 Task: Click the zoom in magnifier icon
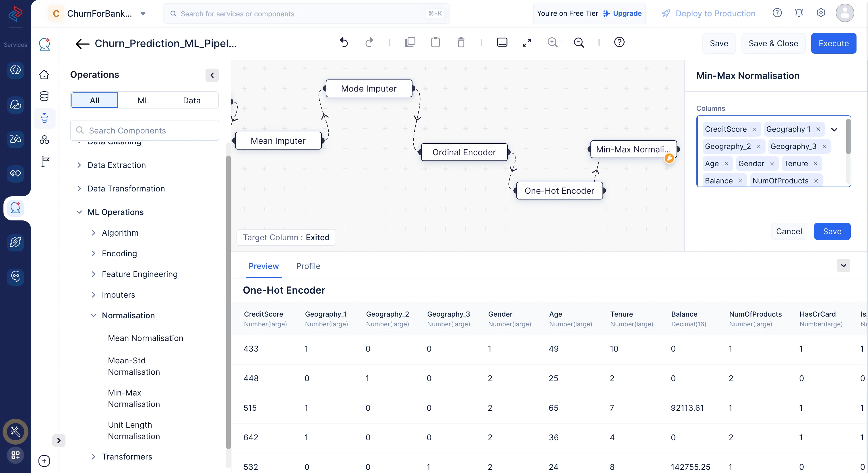click(552, 42)
